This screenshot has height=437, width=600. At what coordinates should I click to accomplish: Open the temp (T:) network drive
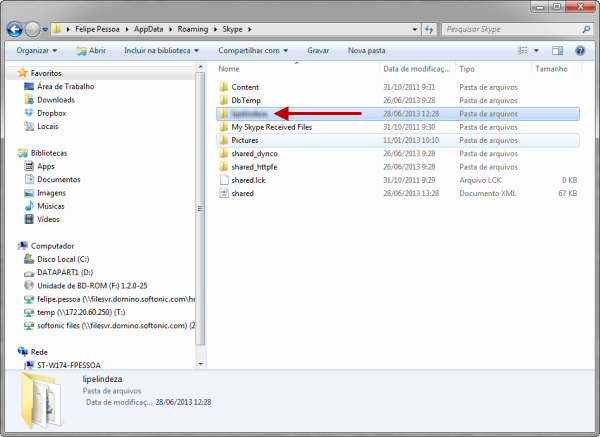[81, 312]
